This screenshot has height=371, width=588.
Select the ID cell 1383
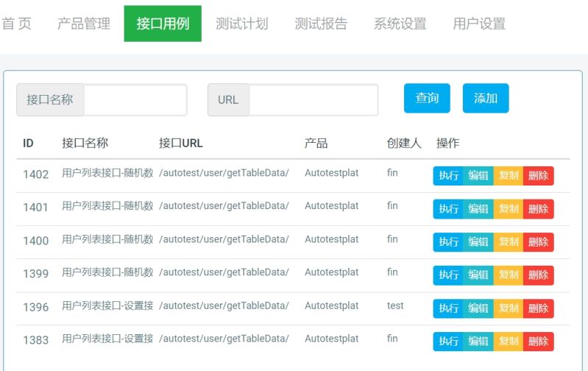click(35, 340)
